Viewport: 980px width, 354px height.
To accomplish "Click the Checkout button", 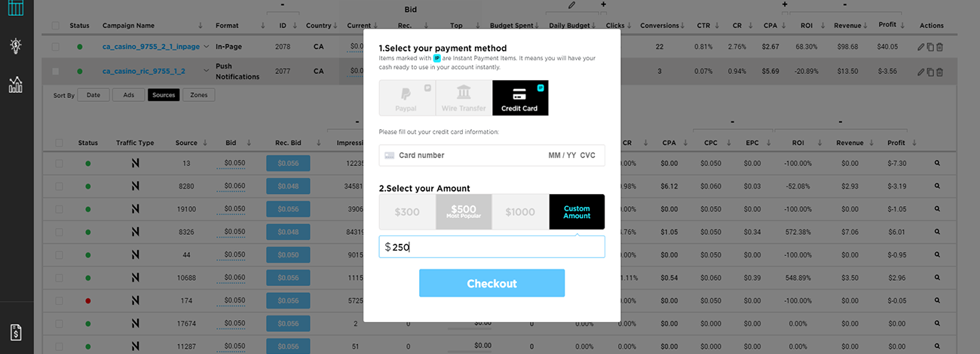I will (492, 283).
